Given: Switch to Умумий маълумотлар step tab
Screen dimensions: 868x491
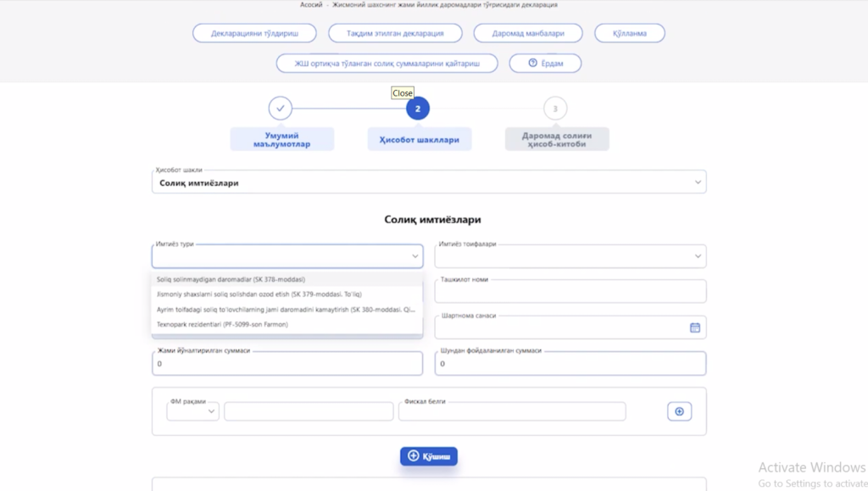Looking at the screenshot, I should pyautogui.click(x=281, y=139).
